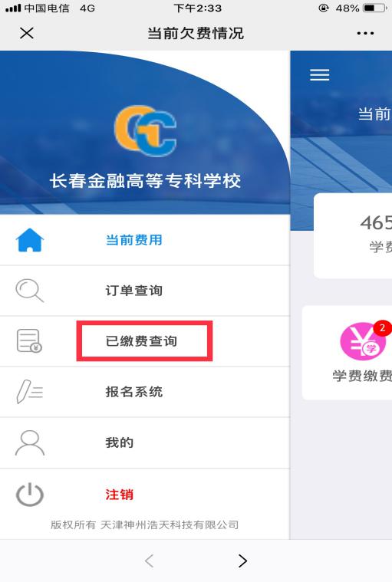Tap the pink 学费缴费 yen icon
This screenshot has height=582, width=392.
pyautogui.click(x=363, y=341)
